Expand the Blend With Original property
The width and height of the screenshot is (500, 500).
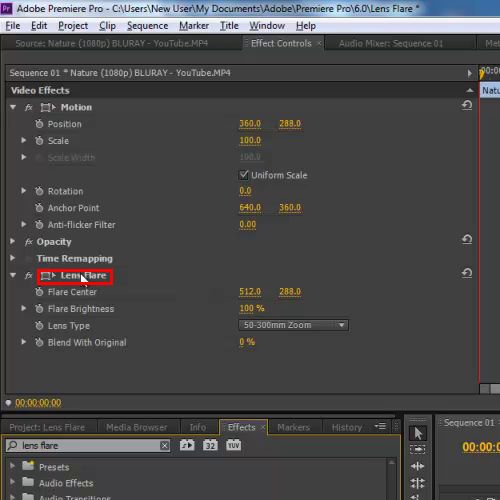[23, 342]
